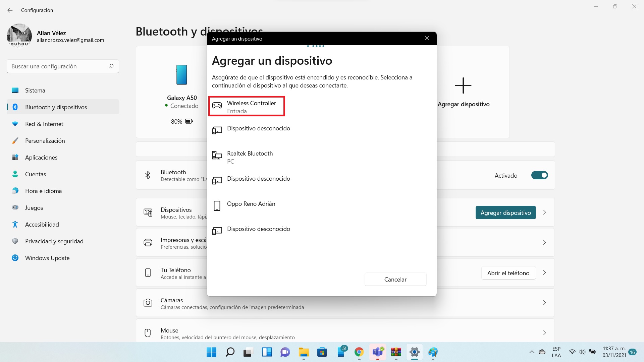This screenshot has width=644, height=362.
Task: Expand hidden icons in the system tray
Action: 531,352
